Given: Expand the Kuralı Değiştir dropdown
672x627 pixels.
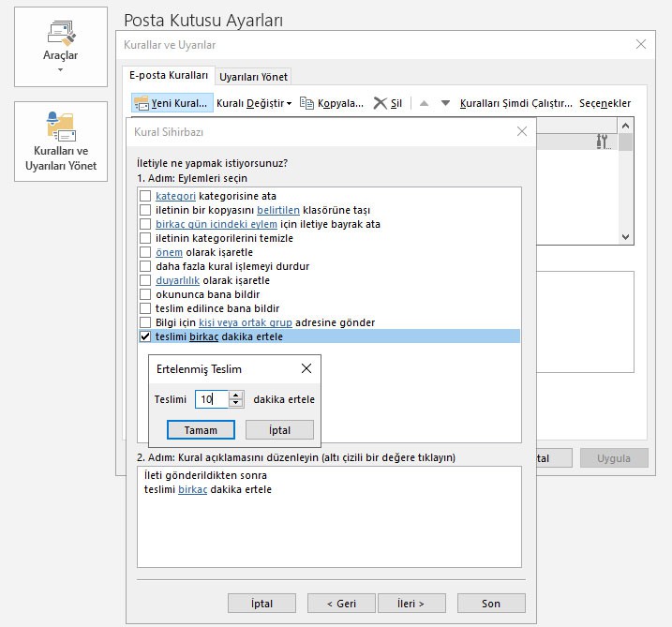Looking at the screenshot, I should click(x=254, y=103).
